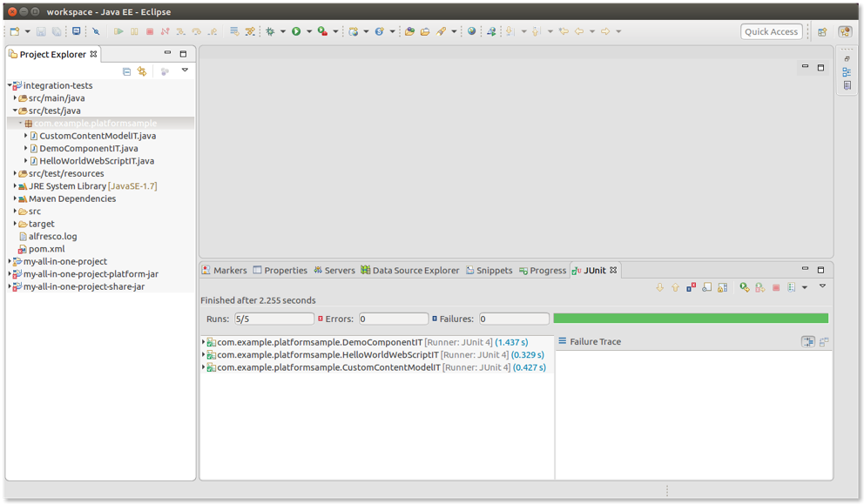Click the Outline icon in right trim bar
This screenshot has height=504, width=864.
click(847, 72)
